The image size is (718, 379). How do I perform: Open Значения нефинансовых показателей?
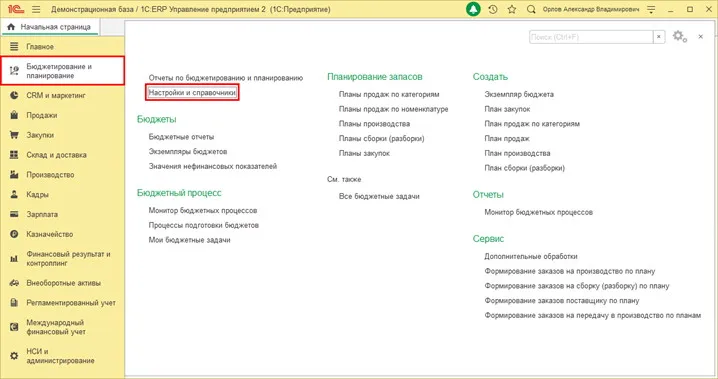click(x=213, y=166)
